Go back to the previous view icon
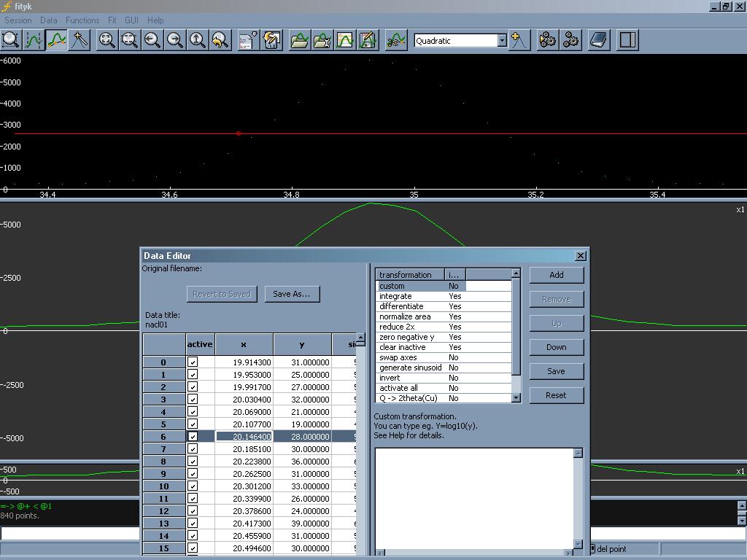Image resolution: width=747 pixels, height=560 pixels. tap(220, 40)
